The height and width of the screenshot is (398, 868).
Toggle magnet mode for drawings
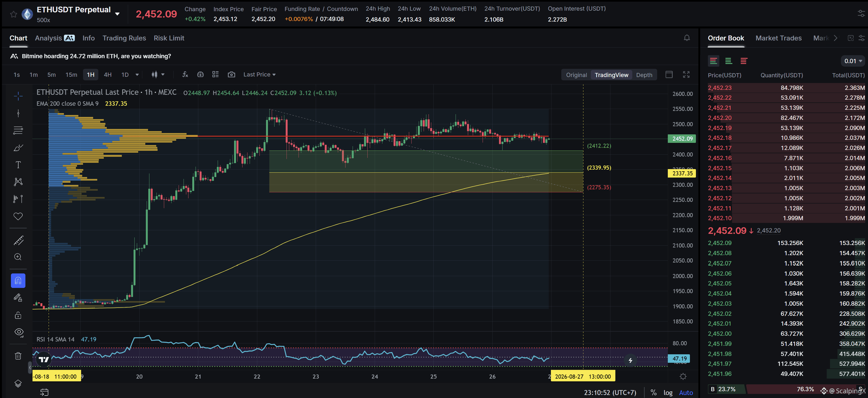tap(18, 280)
